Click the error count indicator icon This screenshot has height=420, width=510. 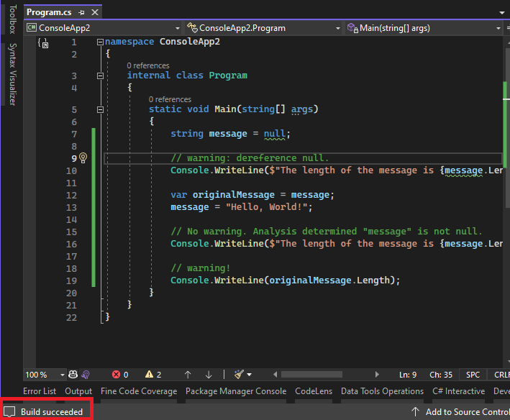pyautogui.click(x=117, y=375)
